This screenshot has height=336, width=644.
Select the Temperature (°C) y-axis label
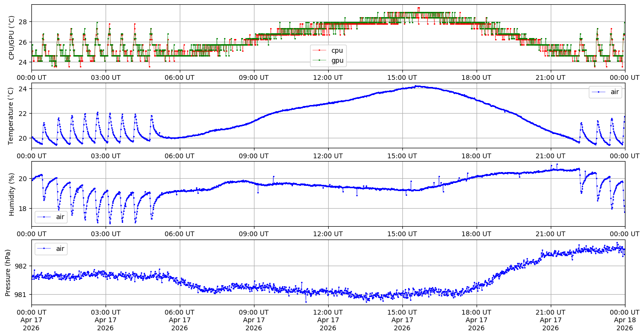click(x=12, y=115)
